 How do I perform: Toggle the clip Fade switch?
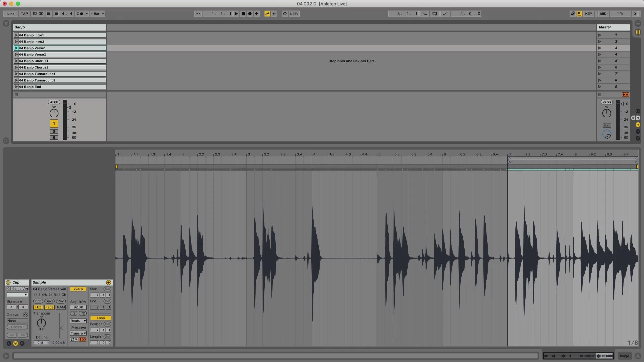pos(49,307)
